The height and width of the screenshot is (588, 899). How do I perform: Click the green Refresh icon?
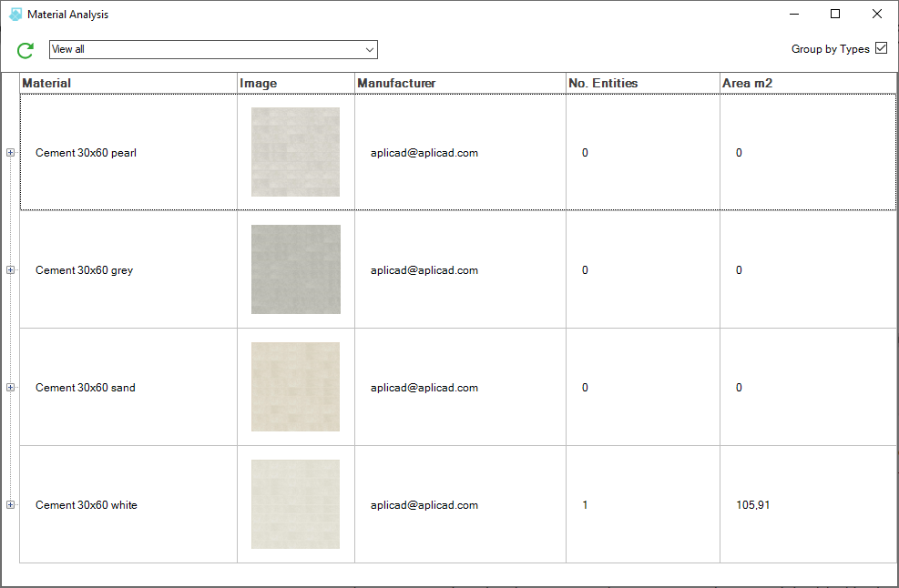tap(25, 50)
